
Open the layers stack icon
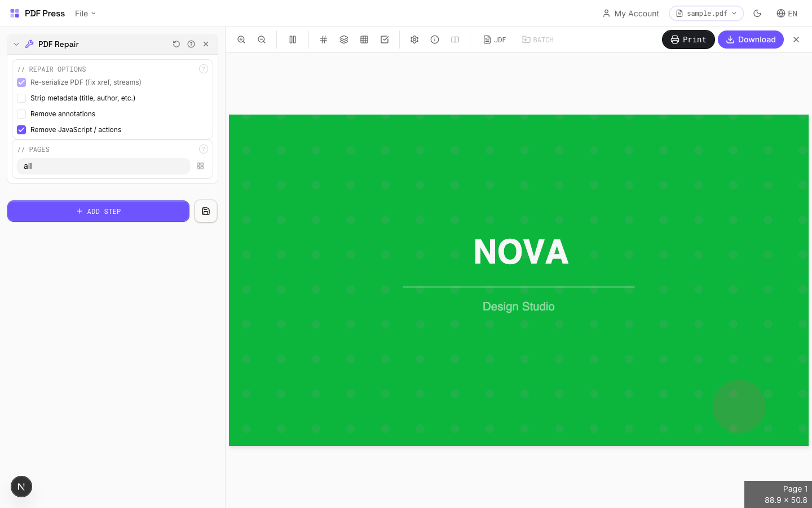344,40
